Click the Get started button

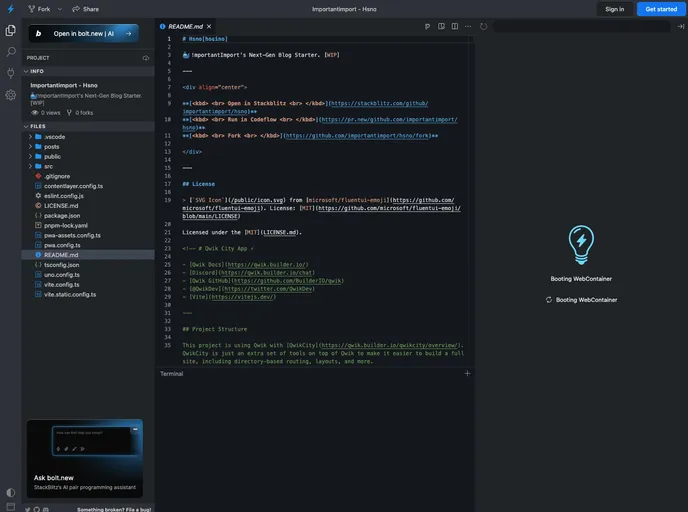[x=661, y=9]
